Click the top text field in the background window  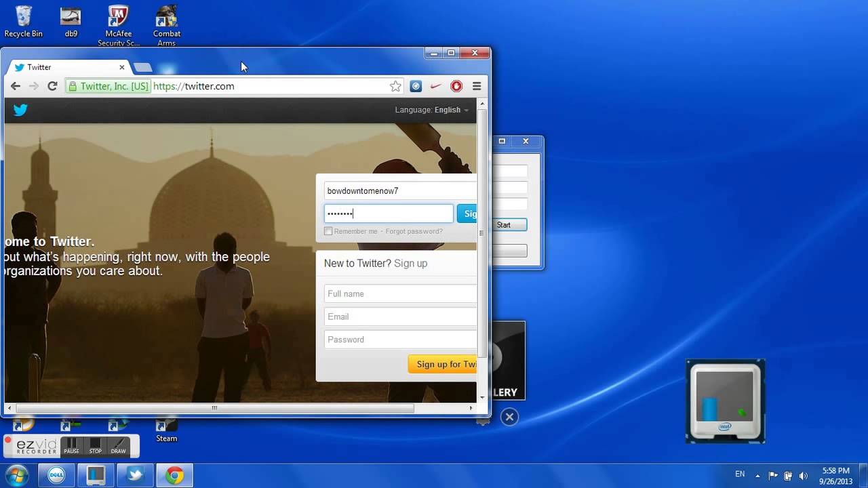[x=509, y=172]
